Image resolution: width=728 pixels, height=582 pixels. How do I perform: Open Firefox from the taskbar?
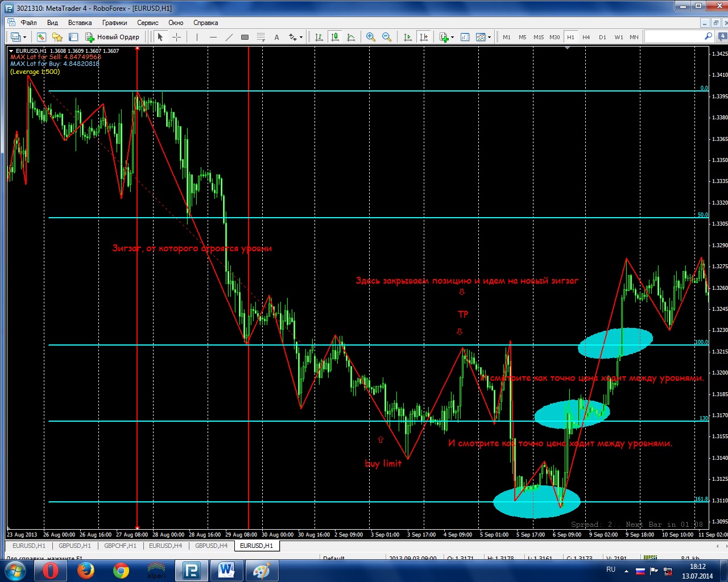point(85,570)
